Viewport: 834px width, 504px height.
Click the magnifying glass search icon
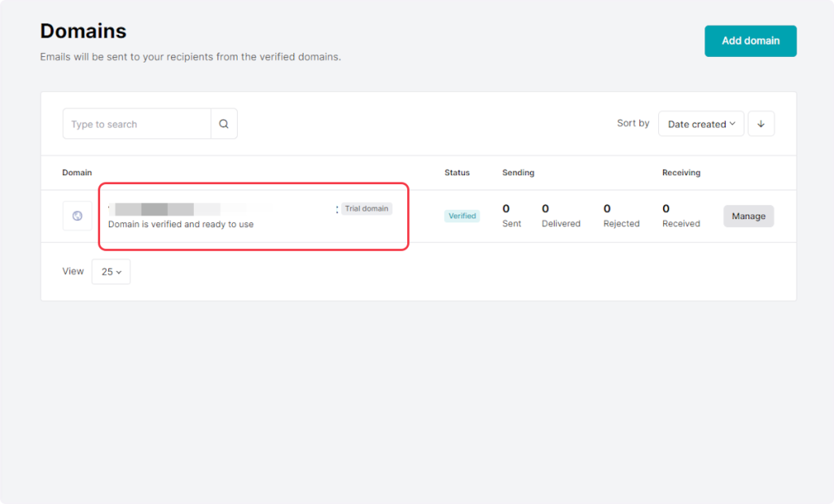(224, 124)
